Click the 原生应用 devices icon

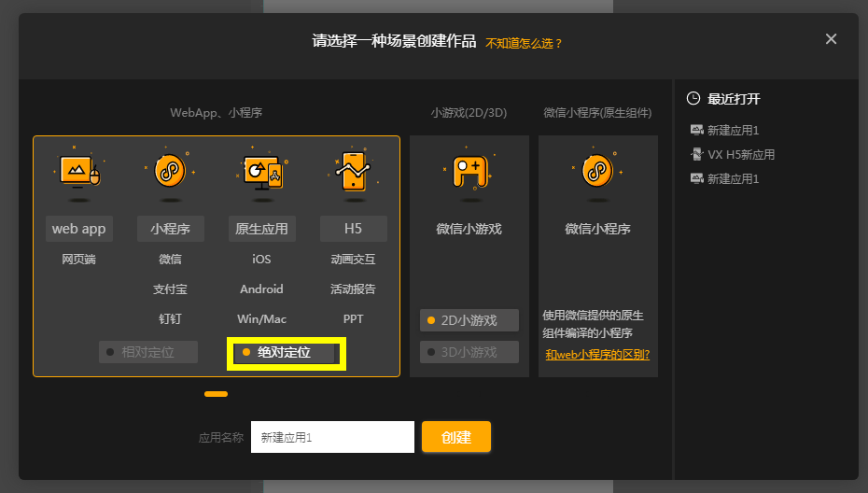262,171
